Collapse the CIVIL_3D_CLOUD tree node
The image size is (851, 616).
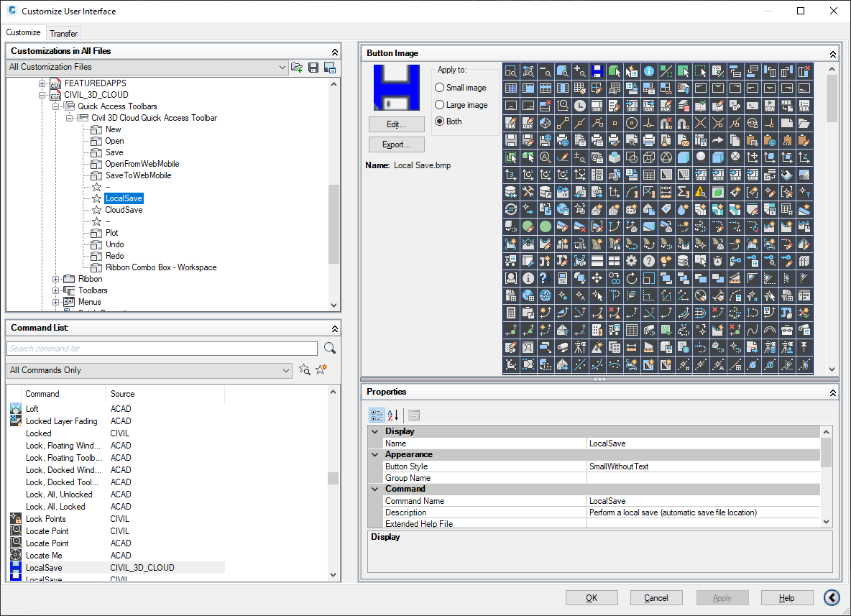pyautogui.click(x=42, y=95)
